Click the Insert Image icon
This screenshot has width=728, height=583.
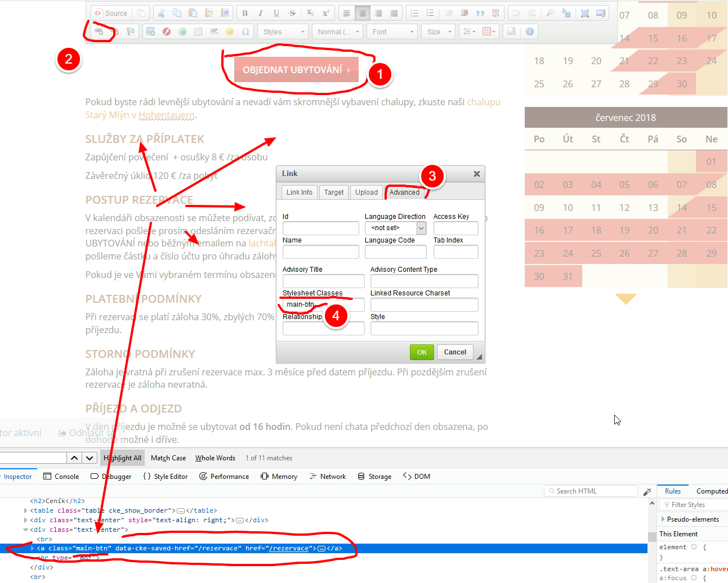[150, 32]
